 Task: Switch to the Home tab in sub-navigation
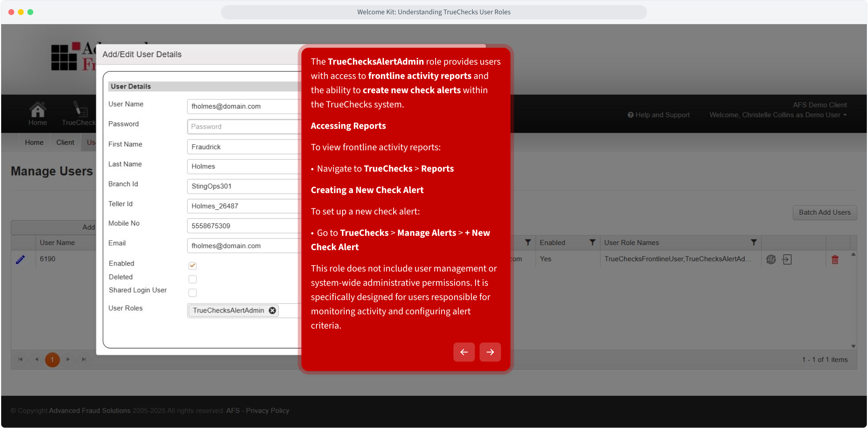coord(34,142)
